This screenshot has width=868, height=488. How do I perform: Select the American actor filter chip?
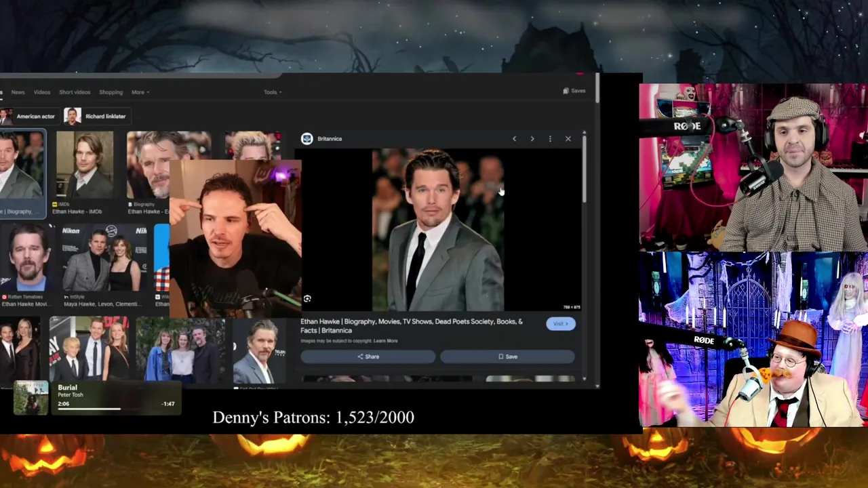[x=28, y=116]
